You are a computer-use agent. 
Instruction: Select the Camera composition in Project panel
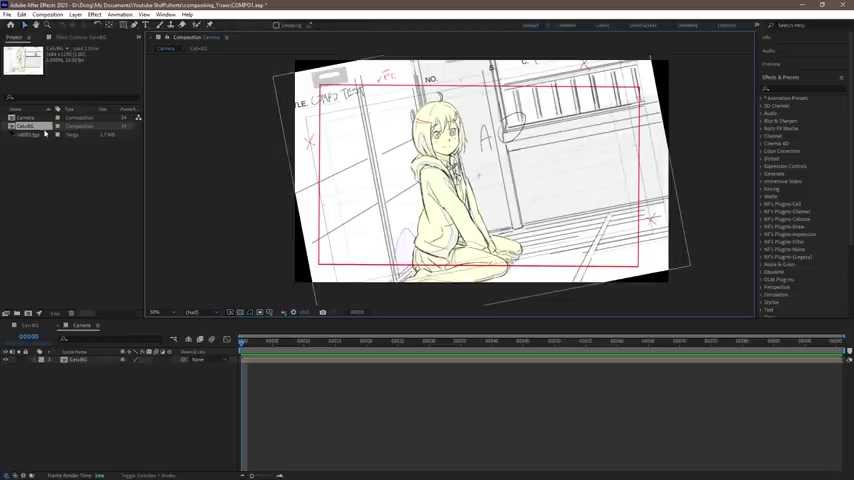click(25, 118)
